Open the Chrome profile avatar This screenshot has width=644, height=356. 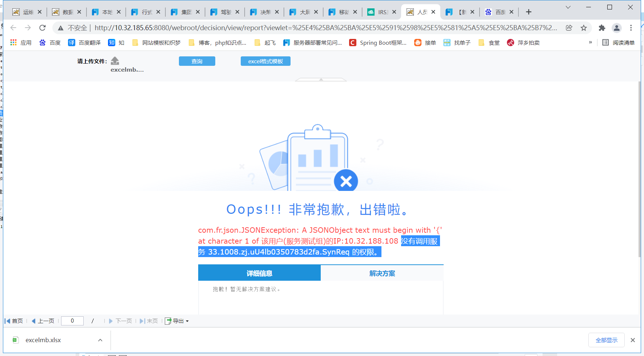click(x=617, y=28)
